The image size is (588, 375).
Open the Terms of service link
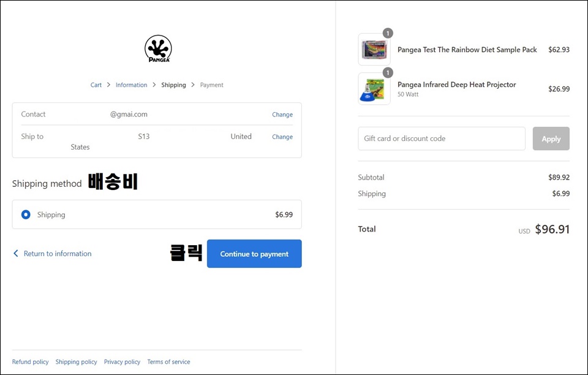tap(169, 362)
